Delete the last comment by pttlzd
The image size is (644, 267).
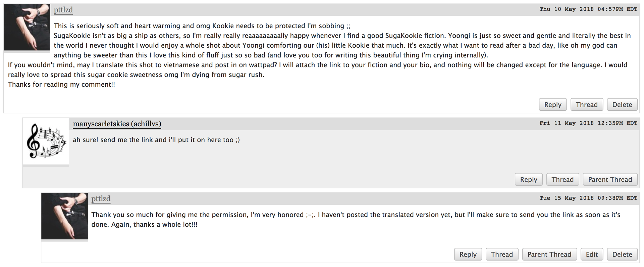click(622, 255)
